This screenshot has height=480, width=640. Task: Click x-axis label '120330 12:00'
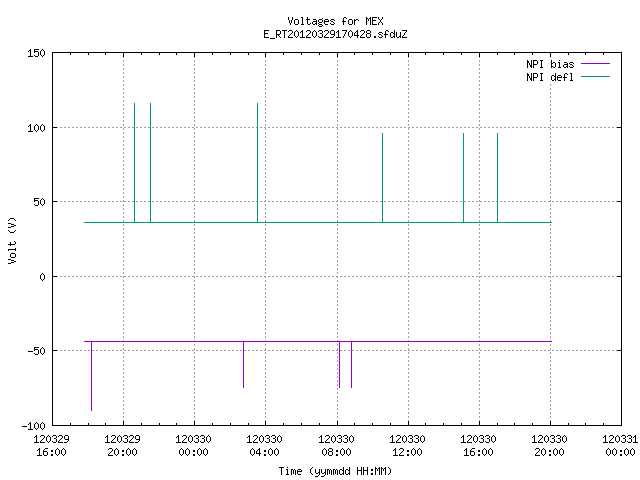407,446
